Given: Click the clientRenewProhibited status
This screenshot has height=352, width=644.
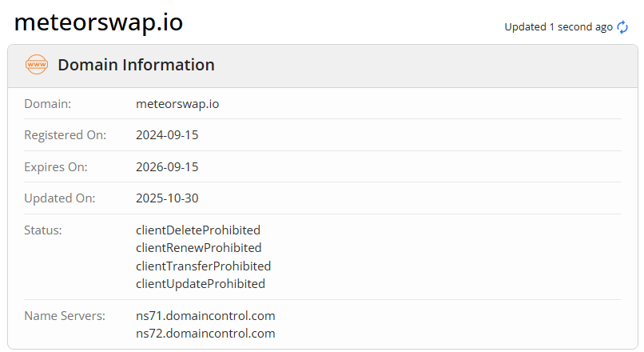Looking at the screenshot, I should point(198,248).
